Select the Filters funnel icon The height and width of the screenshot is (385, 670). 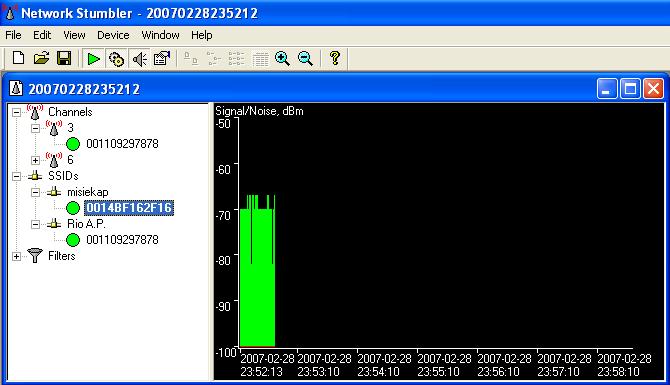[x=35, y=256]
